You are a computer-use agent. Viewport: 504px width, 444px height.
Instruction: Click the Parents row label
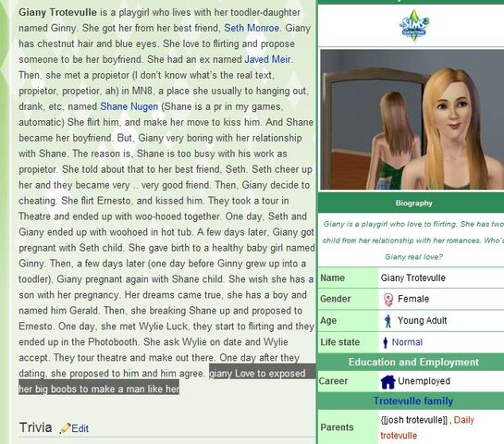click(x=337, y=427)
